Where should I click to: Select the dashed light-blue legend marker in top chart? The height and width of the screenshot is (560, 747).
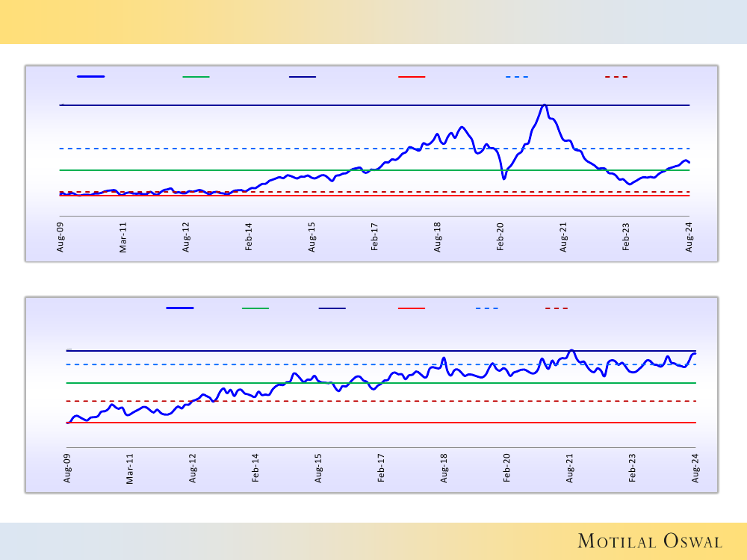pyautogui.click(x=517, y=76)
